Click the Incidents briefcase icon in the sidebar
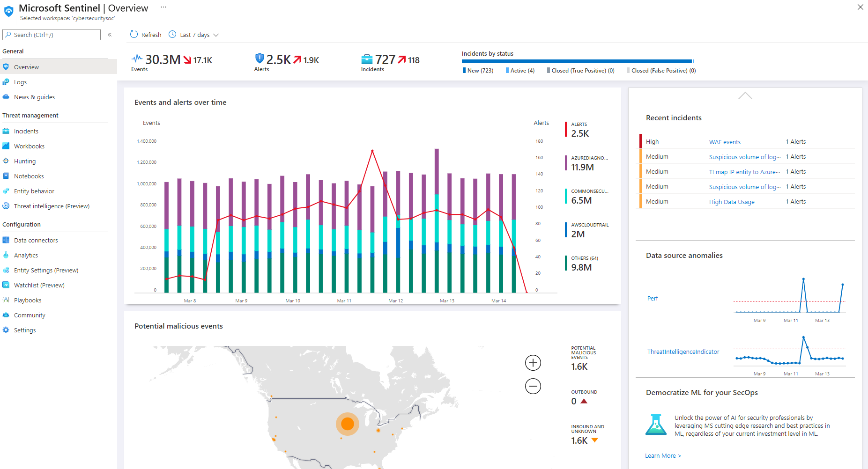 (x=6, y=131)
